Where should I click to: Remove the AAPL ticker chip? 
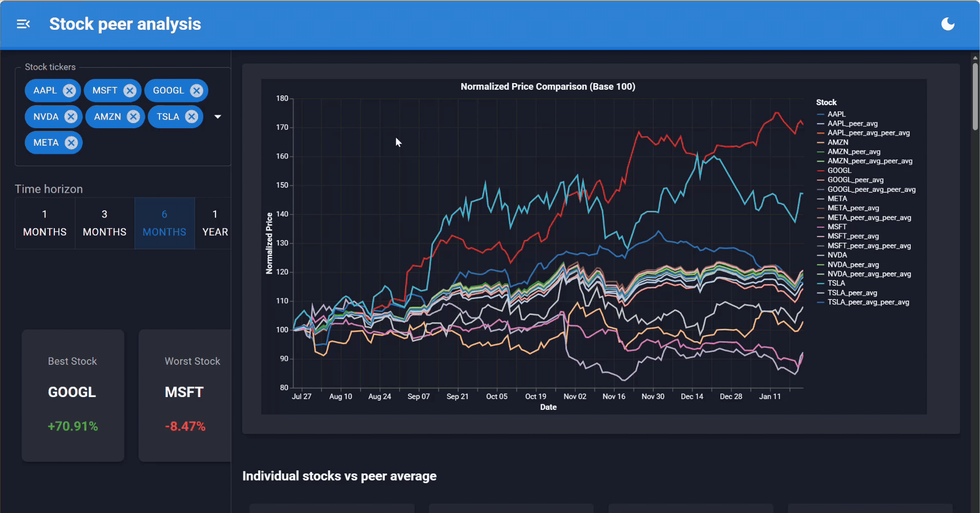(69, 90)
